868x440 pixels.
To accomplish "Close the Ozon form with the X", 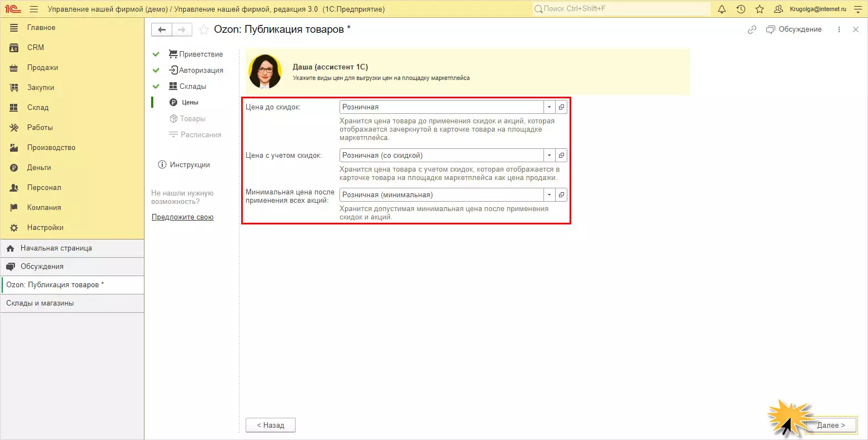I will (x=856, y=29).
